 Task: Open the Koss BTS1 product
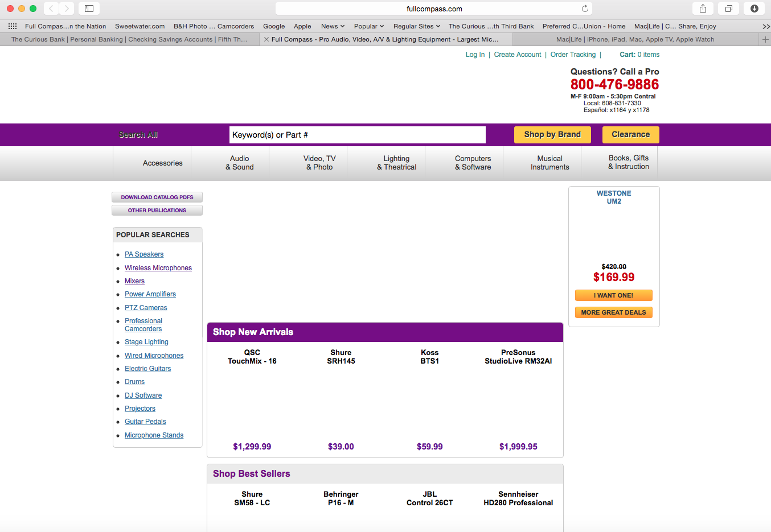point(430,357)
